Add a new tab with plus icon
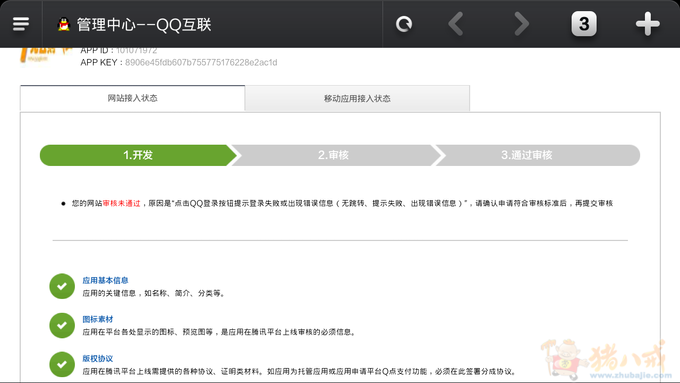 click(x=647, y=24)
